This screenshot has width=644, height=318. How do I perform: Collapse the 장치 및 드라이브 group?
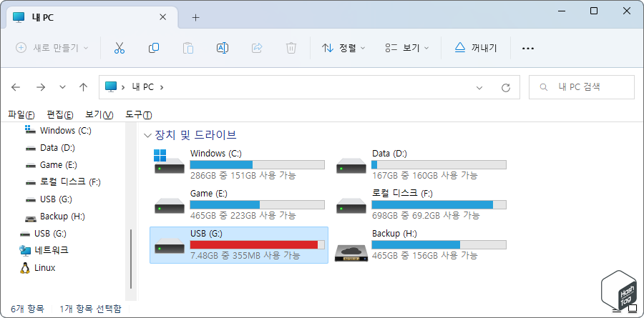(147, 135)
